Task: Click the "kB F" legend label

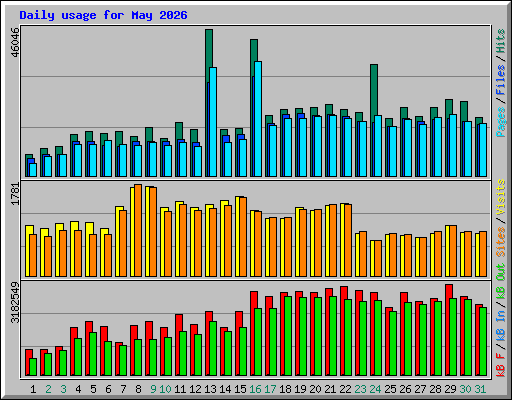Action: [501, 364]
